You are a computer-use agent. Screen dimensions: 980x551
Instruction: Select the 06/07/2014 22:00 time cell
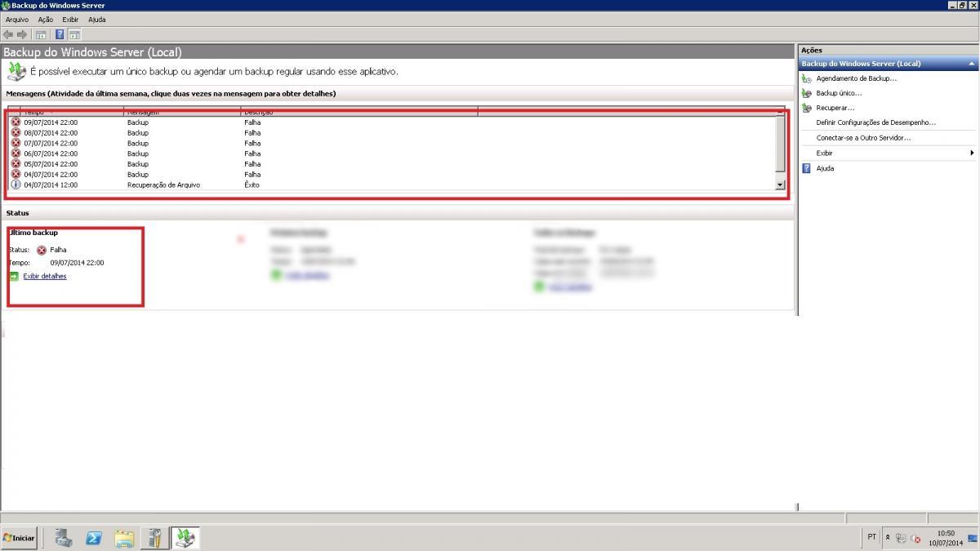[51, 153]
